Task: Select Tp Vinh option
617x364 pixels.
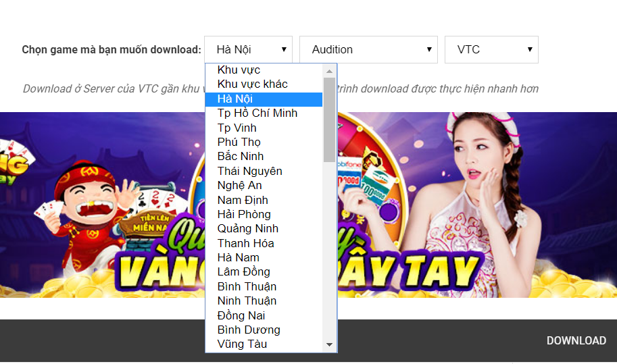Action: pos(264,128)
